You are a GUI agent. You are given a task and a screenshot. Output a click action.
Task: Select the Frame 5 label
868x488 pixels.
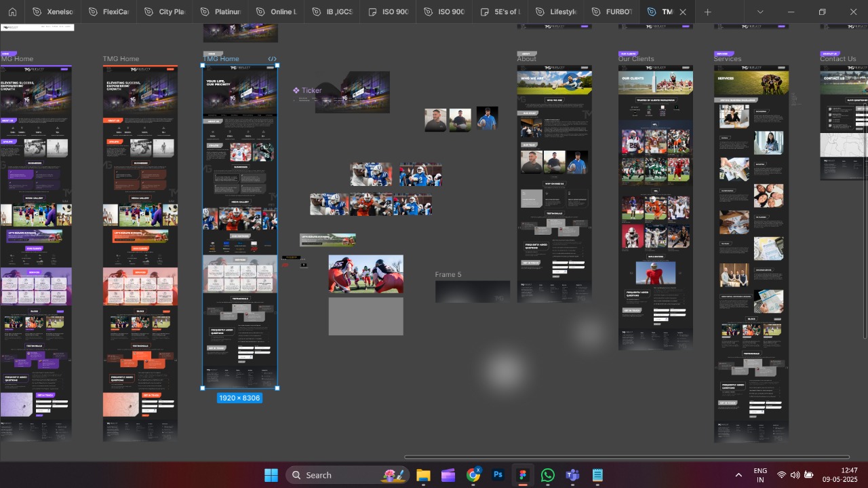click(448, 274)
